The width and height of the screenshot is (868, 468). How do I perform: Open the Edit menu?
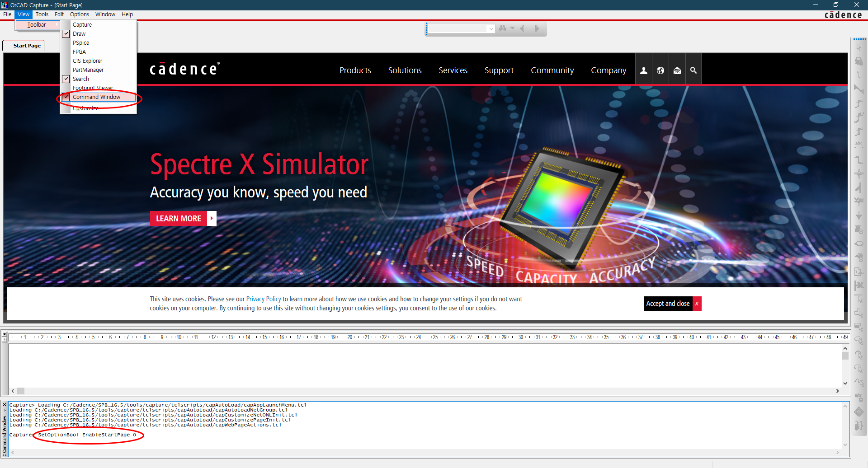59,14
